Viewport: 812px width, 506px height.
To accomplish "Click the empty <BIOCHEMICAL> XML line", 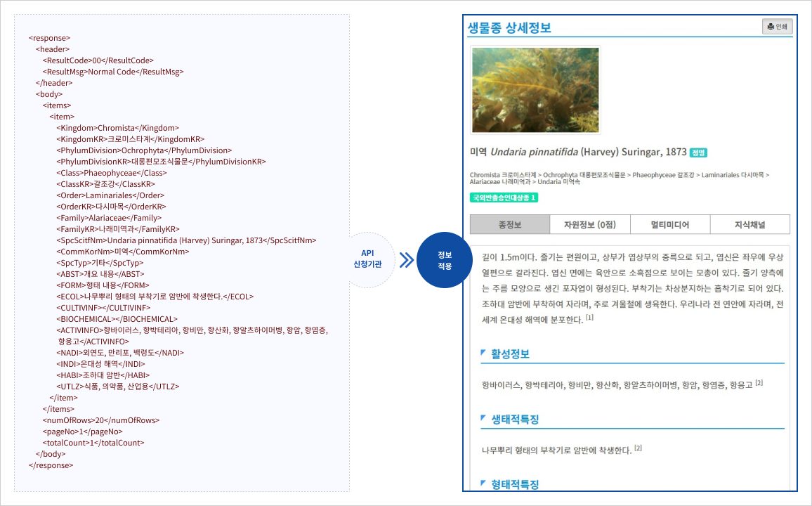I will coord(117,320).
